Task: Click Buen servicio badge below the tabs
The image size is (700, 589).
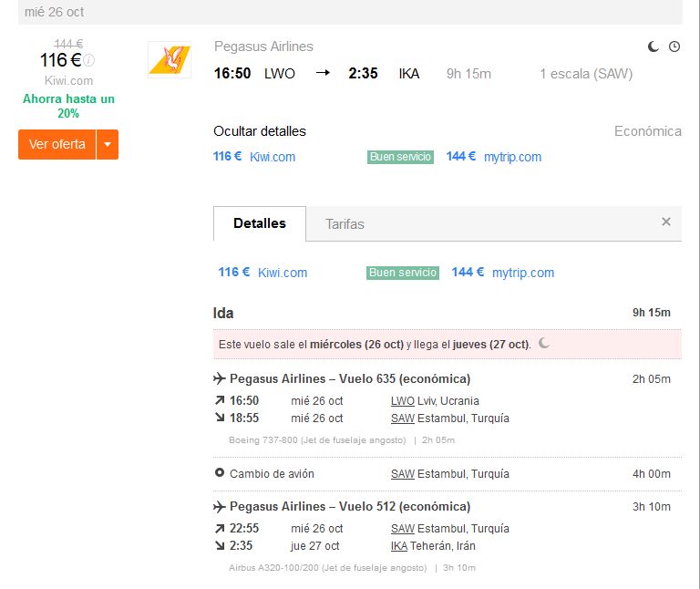Action: point(403,273)
